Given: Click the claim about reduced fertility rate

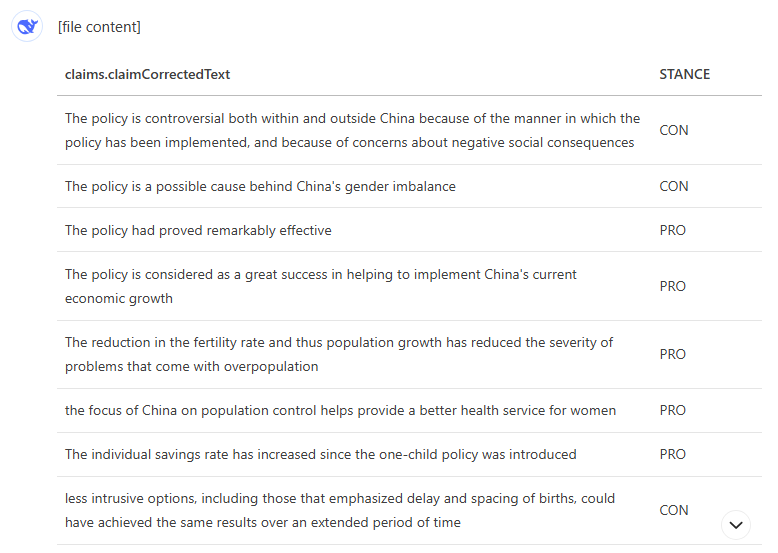Looking at the screenshot, I should point(338,354).
